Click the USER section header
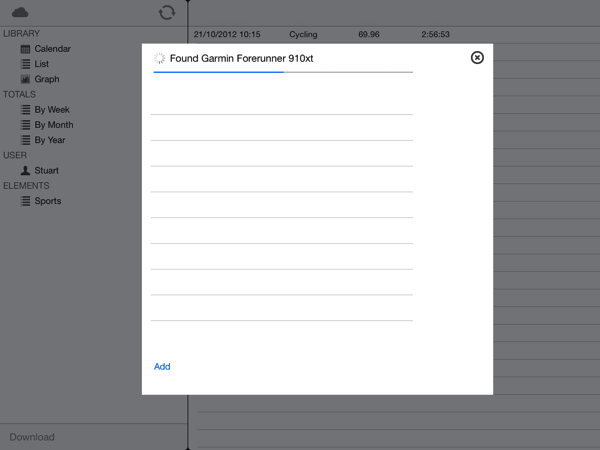This screenshot has width=600, height=450. click(x=15, y=155)
